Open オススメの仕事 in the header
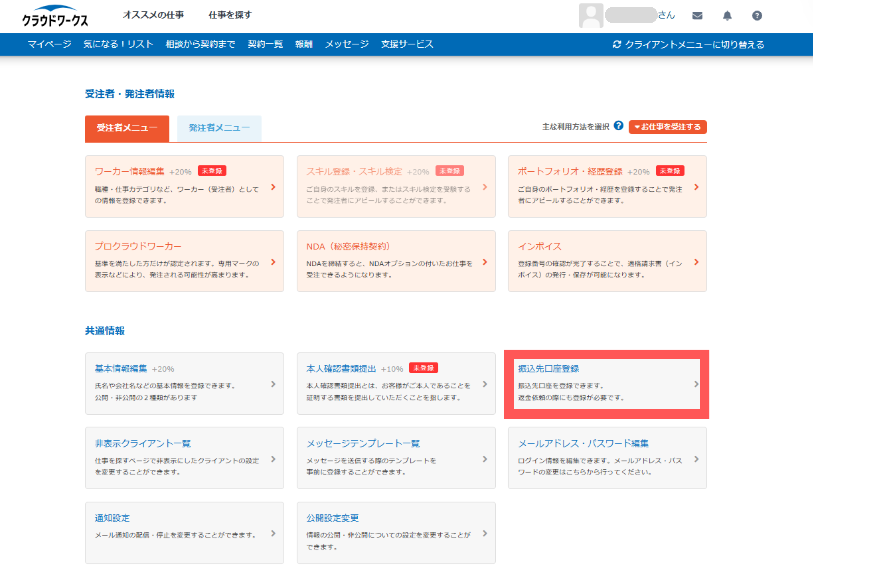 (153, 15)
